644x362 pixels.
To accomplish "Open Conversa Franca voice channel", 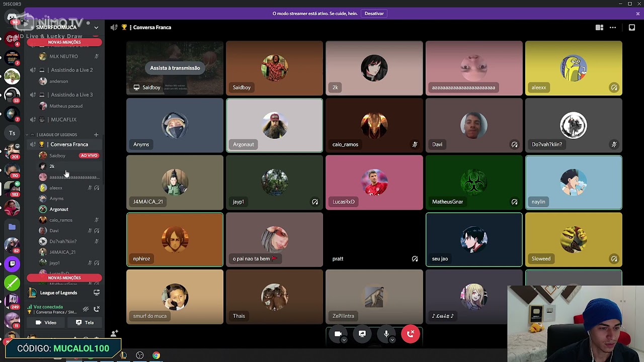I will (64, 145).
